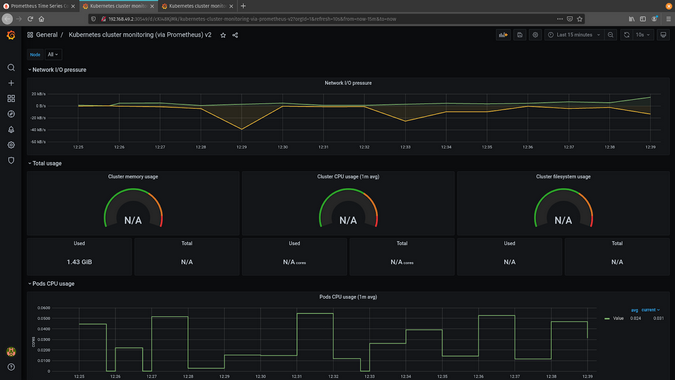Viewport: 675px width, 380px height.
Task: Open the dashboard search in Grafana sidebar
Action: 11,68
